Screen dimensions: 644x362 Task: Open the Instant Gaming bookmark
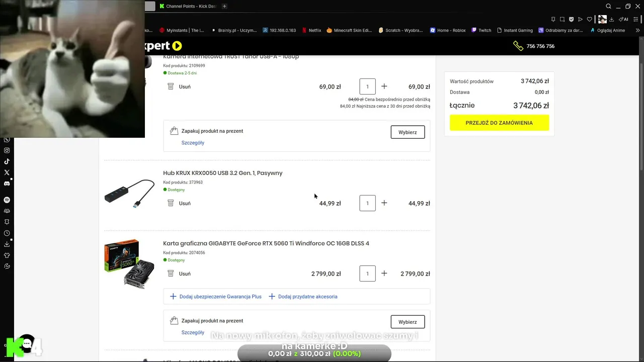[x=515, y=30]
